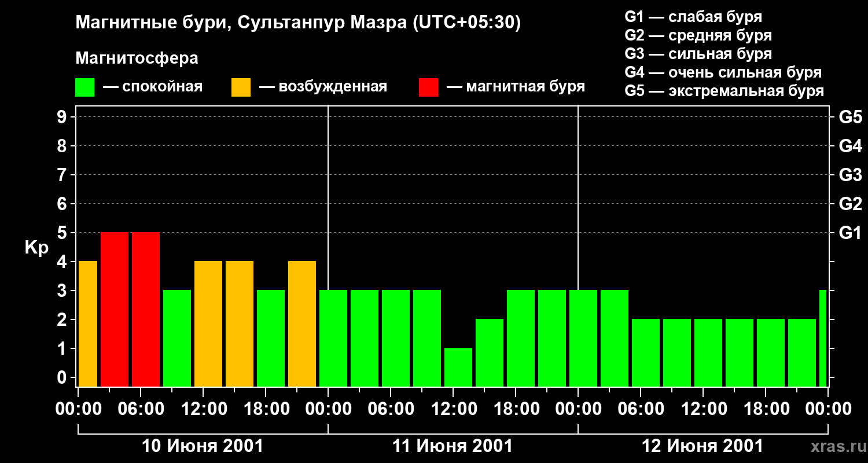Click the '12 Июня 2001' date label
The image size is (868, 463).
[703, 446]
